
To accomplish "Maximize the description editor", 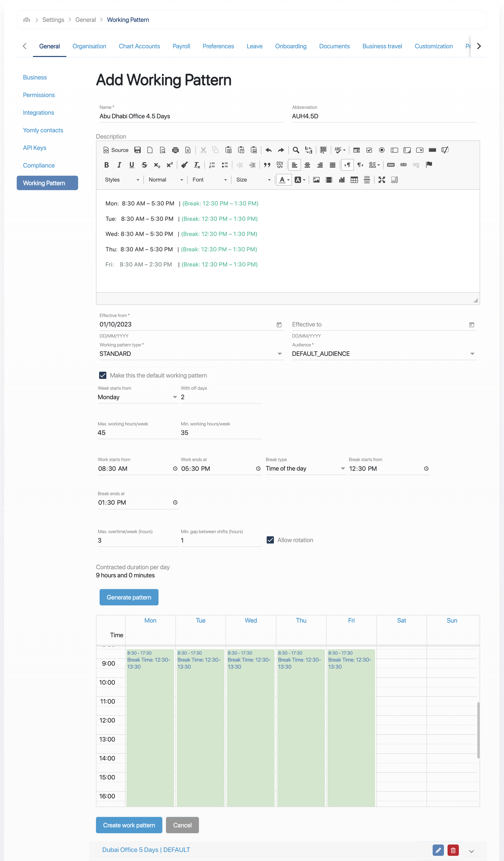I will click(382, 180).
